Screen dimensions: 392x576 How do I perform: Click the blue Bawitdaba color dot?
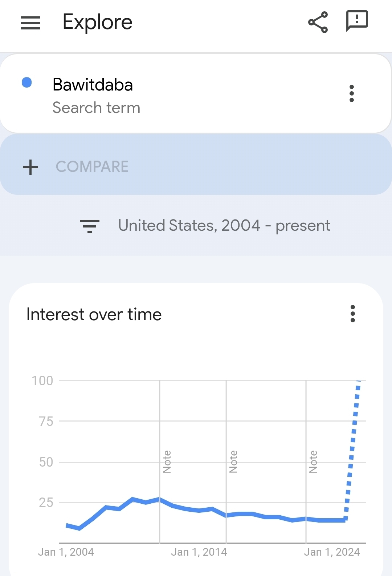click(27, 83)
